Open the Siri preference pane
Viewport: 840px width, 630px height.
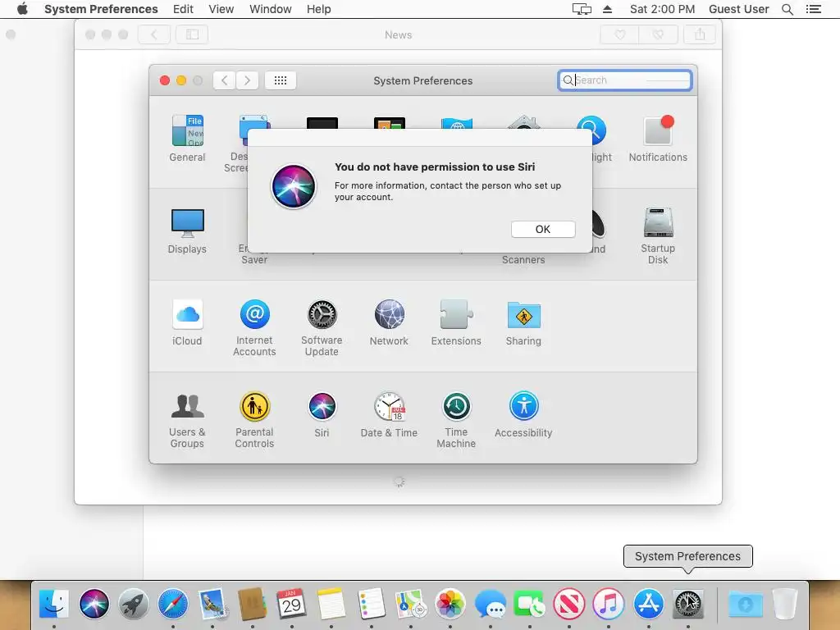(322, 414)
